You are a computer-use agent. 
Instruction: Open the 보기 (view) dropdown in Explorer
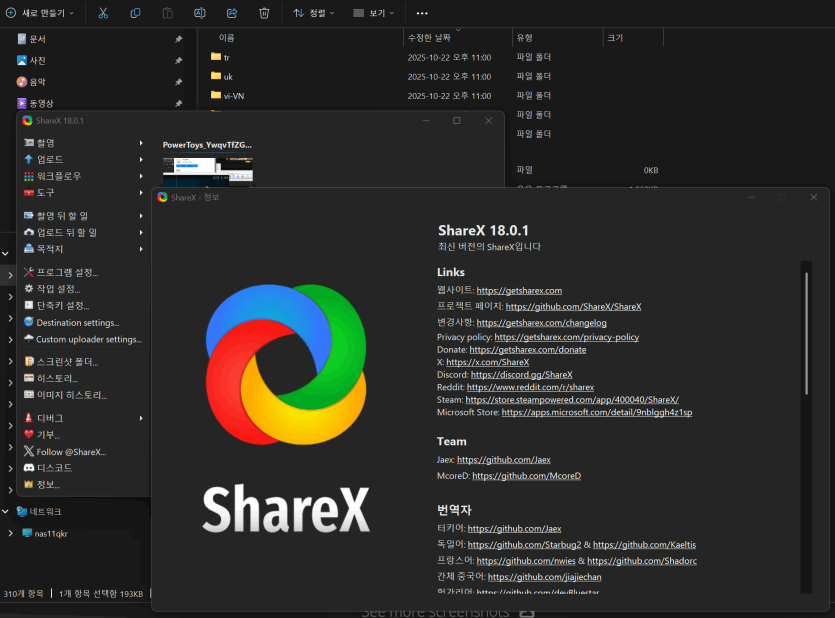click(374, 13)
